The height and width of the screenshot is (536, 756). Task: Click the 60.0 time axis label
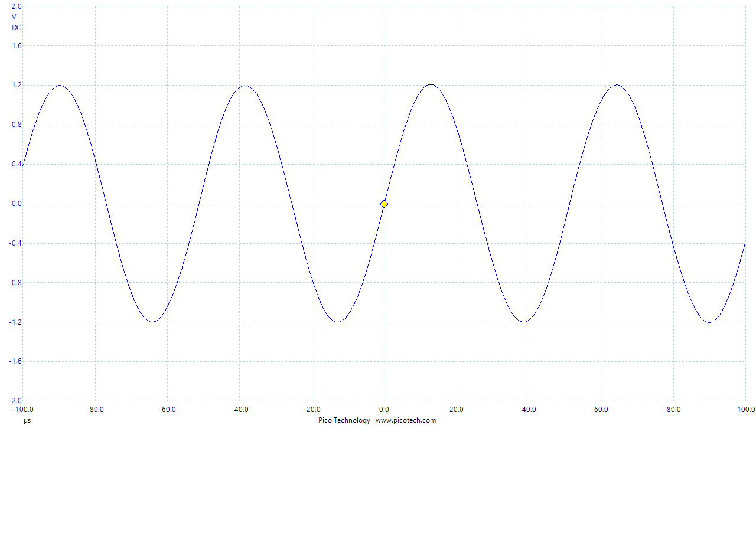click(601, 409)
